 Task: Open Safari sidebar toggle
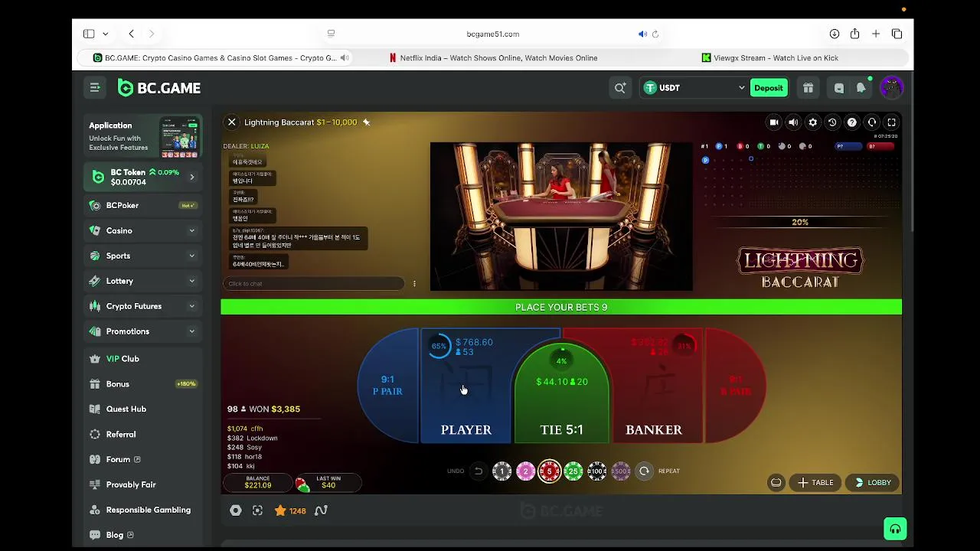point(89,34)
